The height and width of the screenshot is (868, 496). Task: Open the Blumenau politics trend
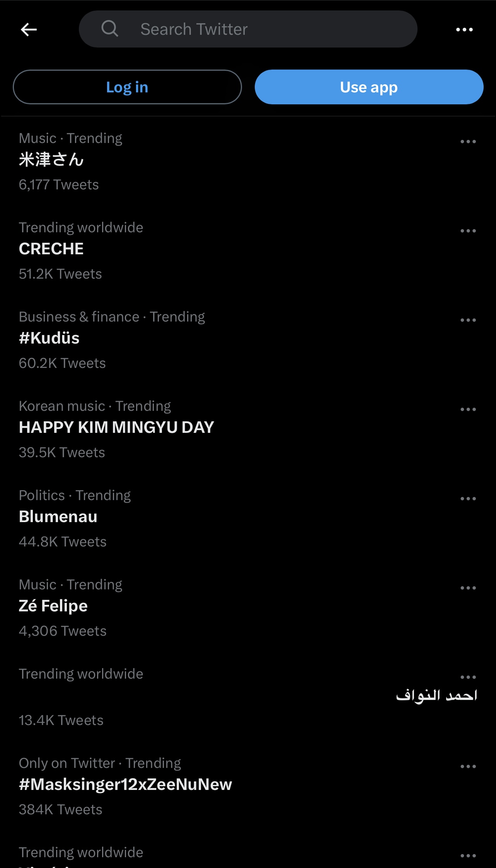(x=58, y=517)
